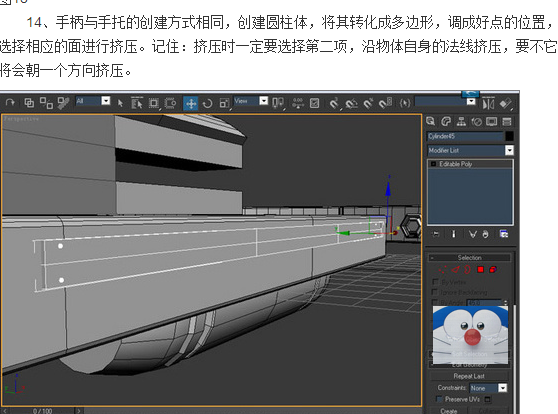558x414 pixels.
Task: Switch to the Modify command panel tab
Action: [x=446, y=122]
